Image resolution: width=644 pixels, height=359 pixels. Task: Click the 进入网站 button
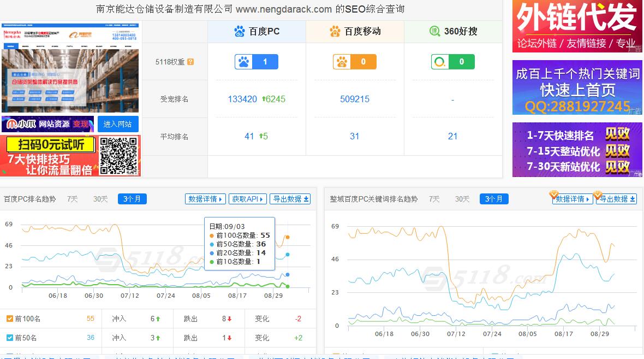tap(118, 124)
